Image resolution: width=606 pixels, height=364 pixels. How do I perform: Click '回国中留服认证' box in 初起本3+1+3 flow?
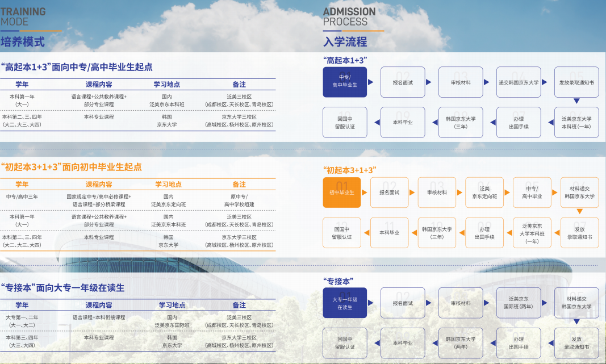[x=342, y=233]
